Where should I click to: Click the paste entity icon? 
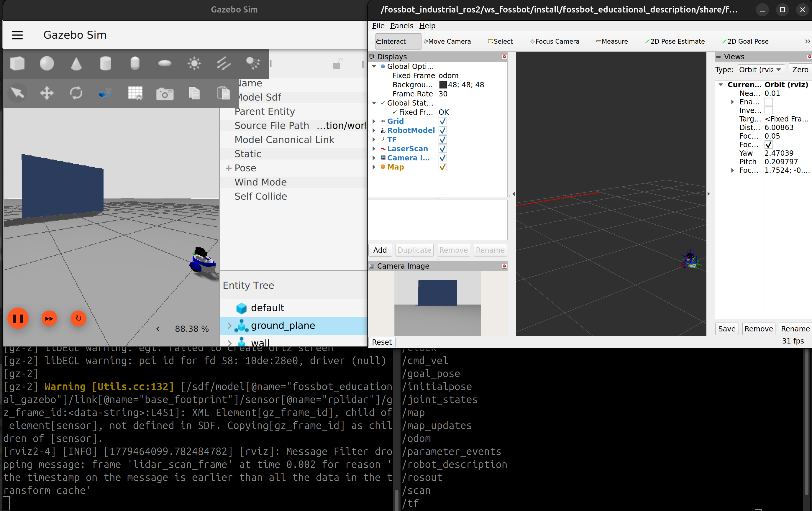point(224,93)
